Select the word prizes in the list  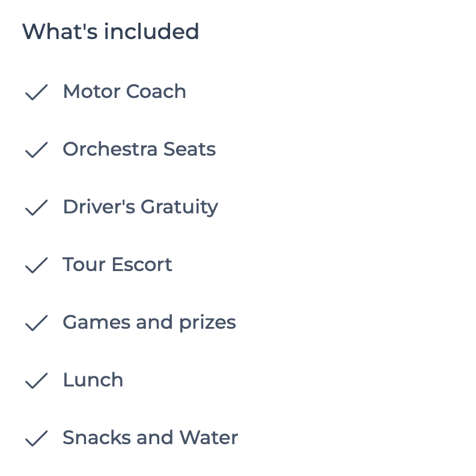point(207,323)
